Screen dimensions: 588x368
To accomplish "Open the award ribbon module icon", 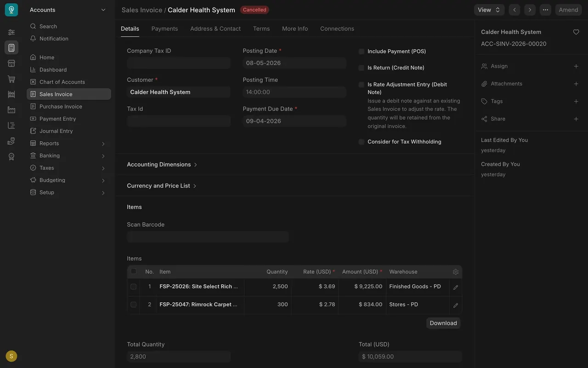I will 11,156.
